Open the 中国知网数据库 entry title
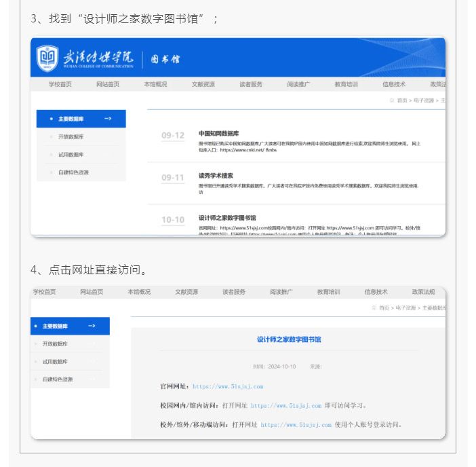476x467 pixels. pos(218,134)
